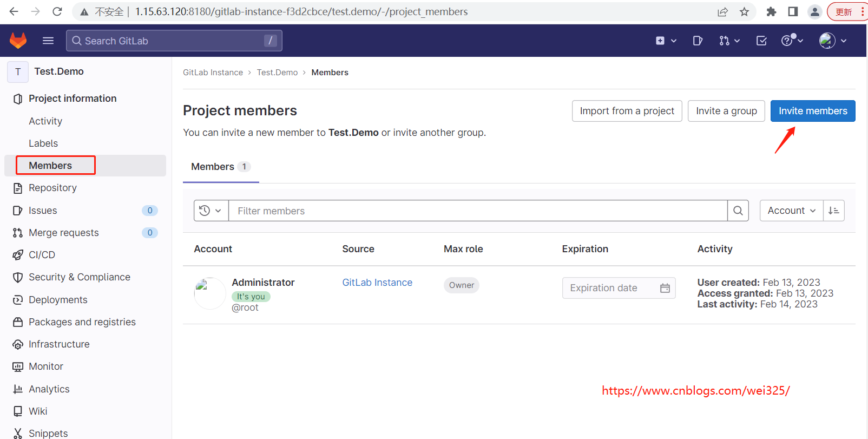Open Merge requests in sidebar
This screenshot has height=439, width=868.
pyautogui.click(x=64, y=233)
